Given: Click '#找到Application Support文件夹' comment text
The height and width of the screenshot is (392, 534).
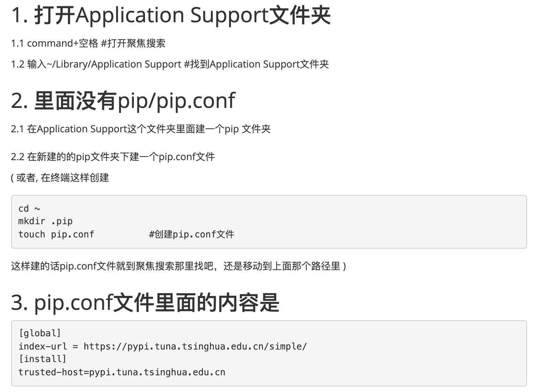Looking at the screenshot, I should pyautogui.click(x=256, y=64).
